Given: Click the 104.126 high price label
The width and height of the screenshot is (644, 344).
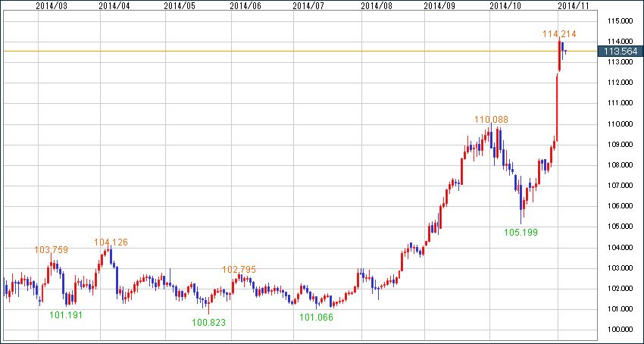Looking at the screenshot, I should click(111, 242).
